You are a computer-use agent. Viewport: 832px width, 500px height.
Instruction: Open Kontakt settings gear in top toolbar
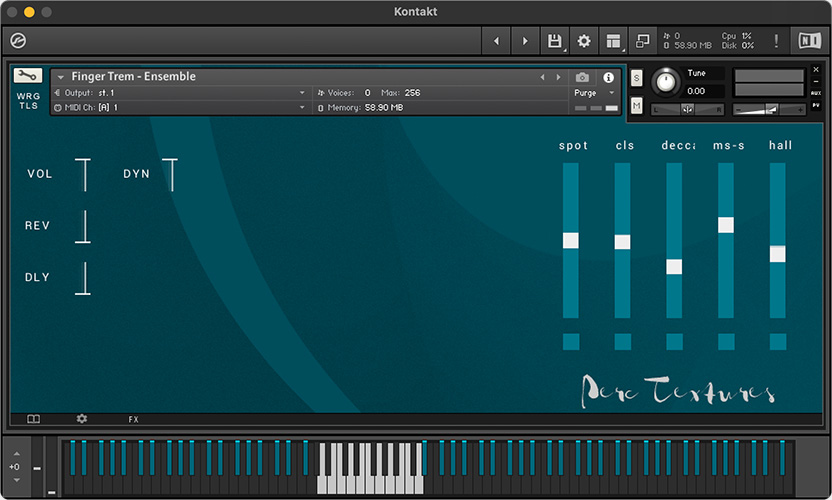pos(584,41)
